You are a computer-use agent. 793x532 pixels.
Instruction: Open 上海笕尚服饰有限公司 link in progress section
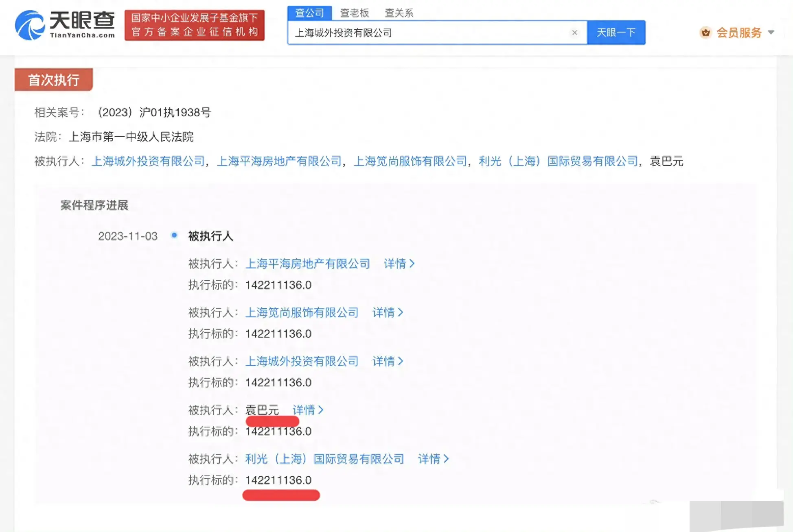click(x=302, y=312)
